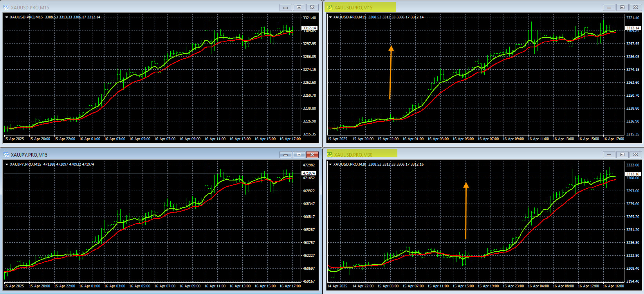This screenshot has width=644, height=294.
Task: Click the '14 Apr 2025' date on the M30 time axis
Action: point(337,286)
